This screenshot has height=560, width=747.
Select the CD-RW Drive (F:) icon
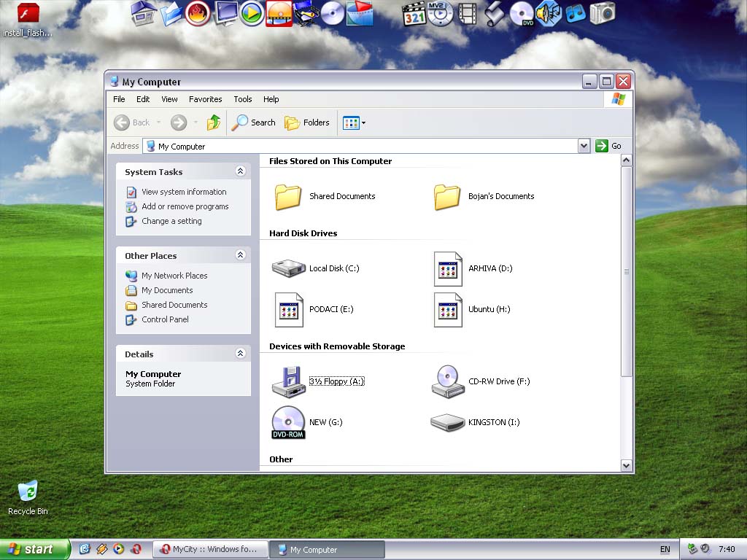click(x=447, y=381)
